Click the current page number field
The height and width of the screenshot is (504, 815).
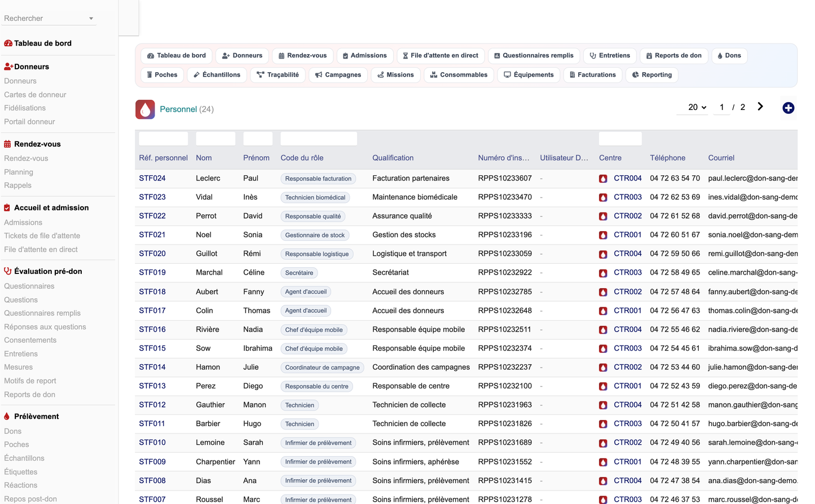coord(721,107)
